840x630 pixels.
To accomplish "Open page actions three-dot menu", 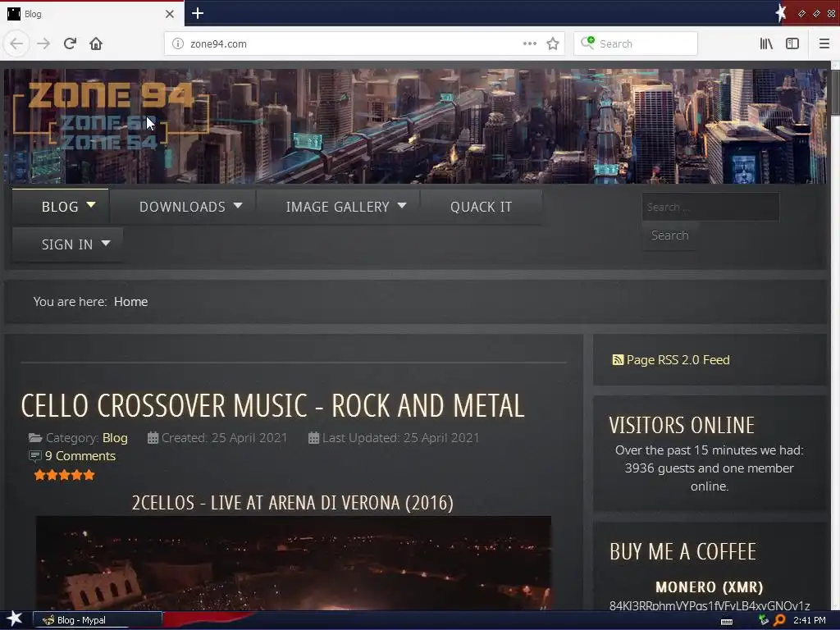I will 529,43.
